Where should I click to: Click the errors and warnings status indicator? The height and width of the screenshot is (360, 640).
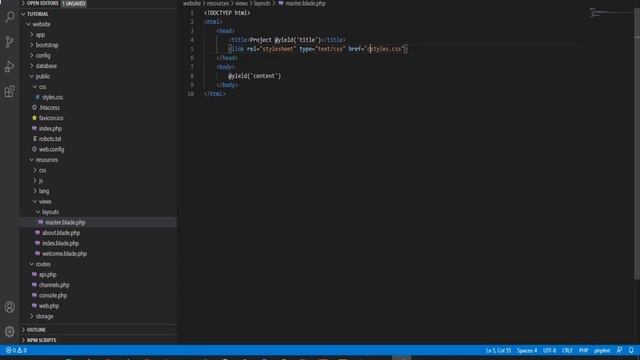pyautogui.click(x=16, y=351)
